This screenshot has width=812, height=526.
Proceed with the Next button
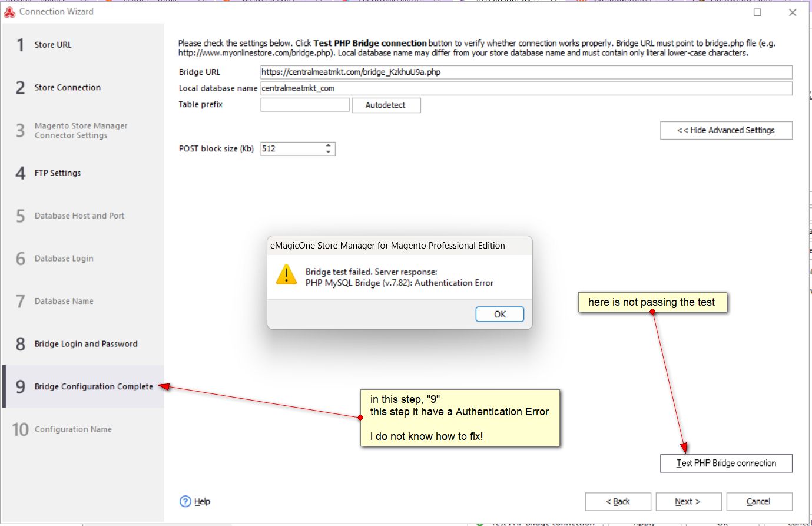click(x=688, y=502)
